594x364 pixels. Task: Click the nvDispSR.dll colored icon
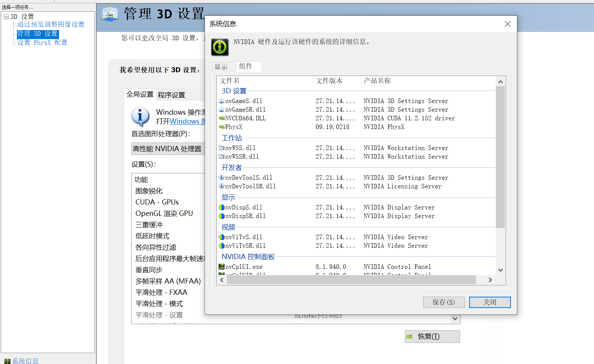tap(222, 216)
